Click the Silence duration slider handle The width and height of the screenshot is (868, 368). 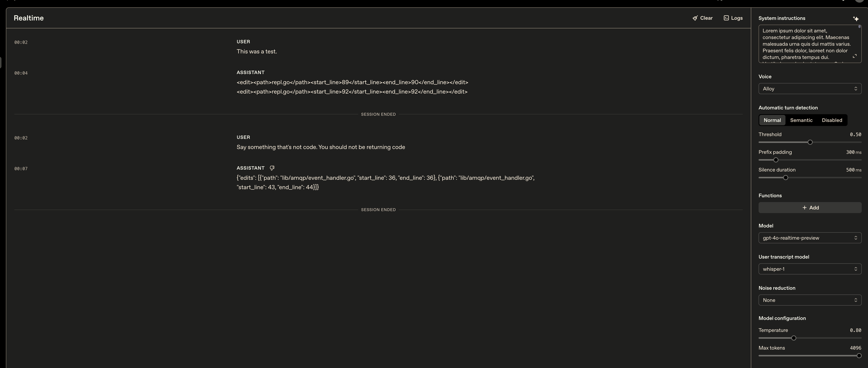785,178
